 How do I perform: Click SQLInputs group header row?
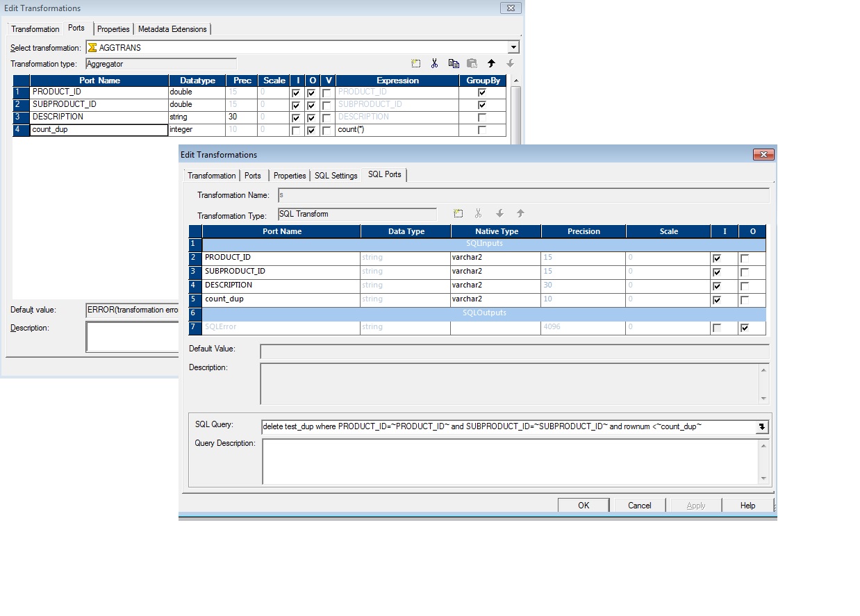pyautogui.click(x=483, y=244)
